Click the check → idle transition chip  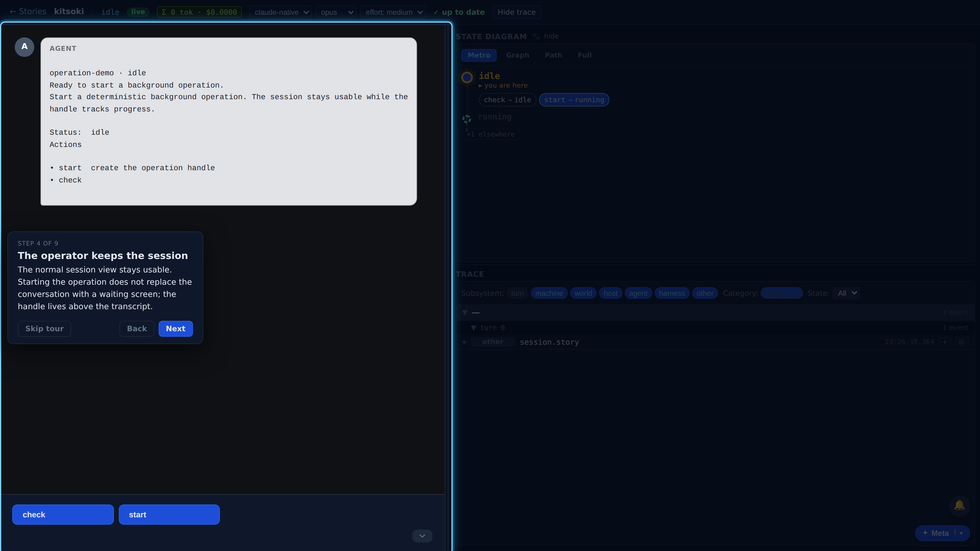pyautogui.click(x=507, y=99)
